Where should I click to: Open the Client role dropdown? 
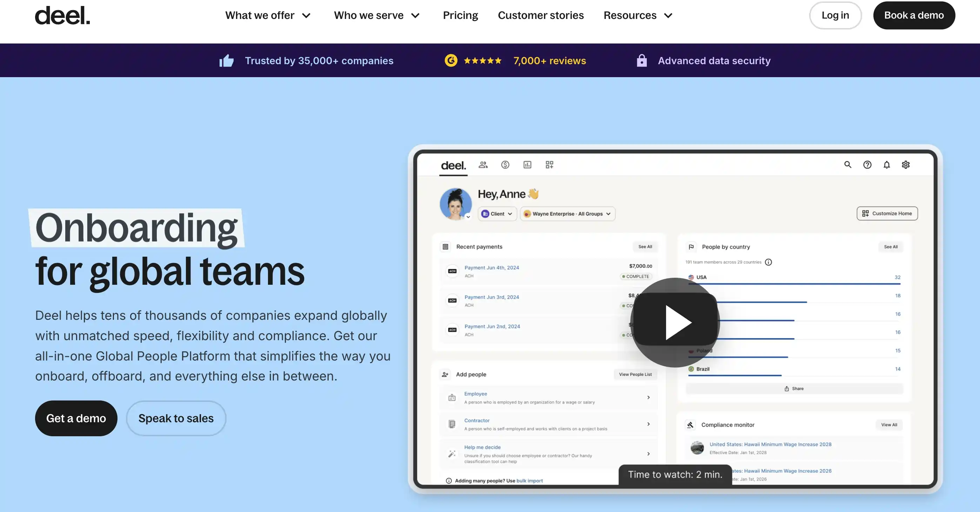[x=497, y=214]
